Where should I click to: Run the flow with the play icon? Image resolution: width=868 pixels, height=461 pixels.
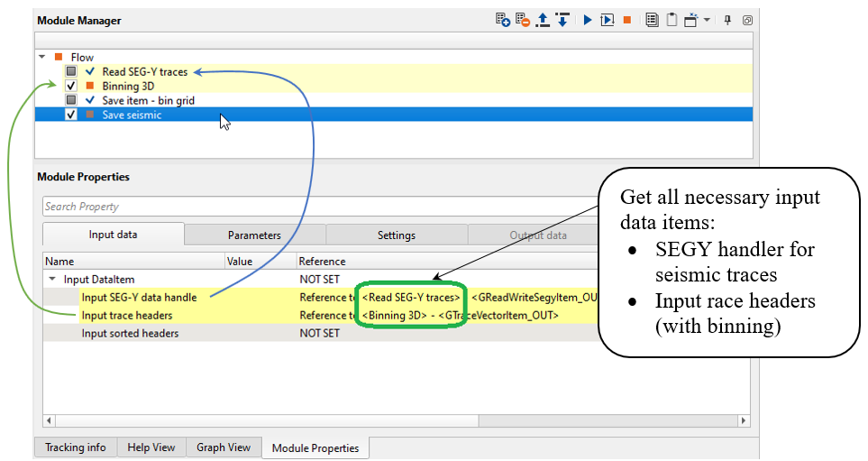[x=587, y=20]
